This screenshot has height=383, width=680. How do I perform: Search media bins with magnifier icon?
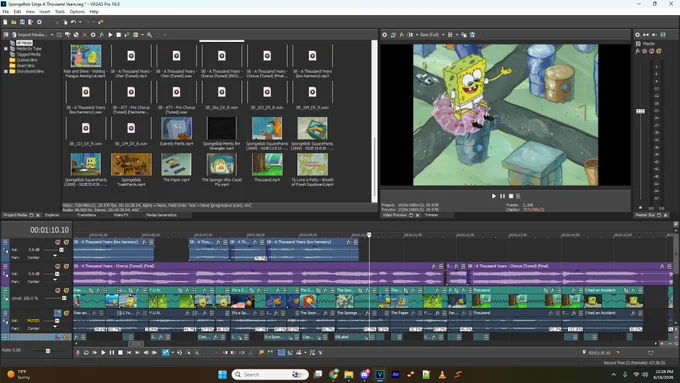pyautogui.click(x=149, y=35)
